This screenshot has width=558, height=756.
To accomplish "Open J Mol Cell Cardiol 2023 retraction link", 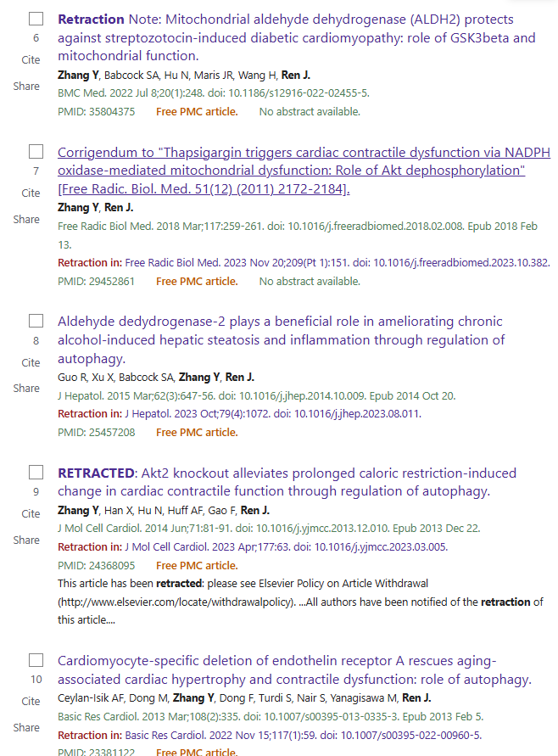I will pyautogui.click(x=287, y=546).
